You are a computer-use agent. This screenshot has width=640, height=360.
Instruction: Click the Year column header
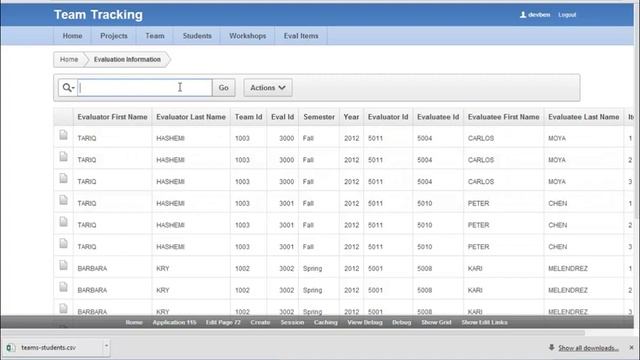click(x=351, y=117)
